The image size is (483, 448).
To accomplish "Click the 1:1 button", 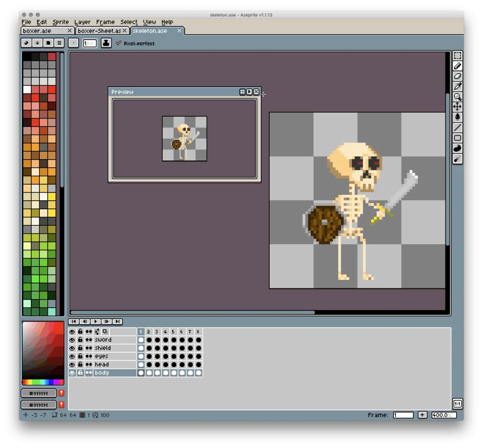I will coord(458,404).
